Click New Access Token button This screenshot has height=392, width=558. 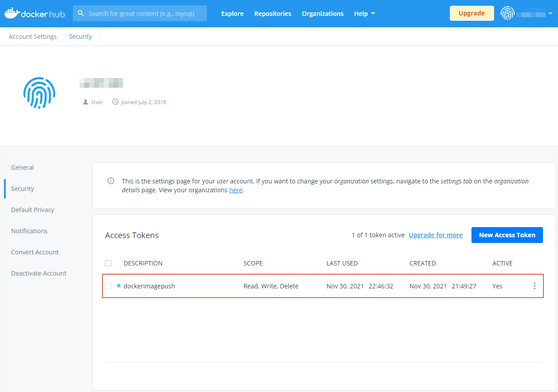[x=507, y=235]
